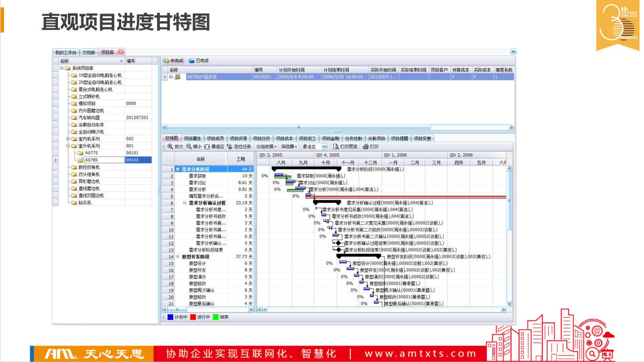
Task: Click the 定位任务 locate task icon
Action: (229, 146)
